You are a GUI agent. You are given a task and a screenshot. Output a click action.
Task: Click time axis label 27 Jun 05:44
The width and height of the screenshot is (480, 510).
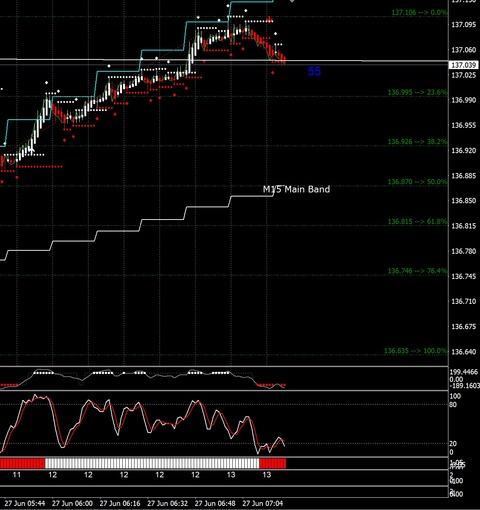click(x=25, y=503)
